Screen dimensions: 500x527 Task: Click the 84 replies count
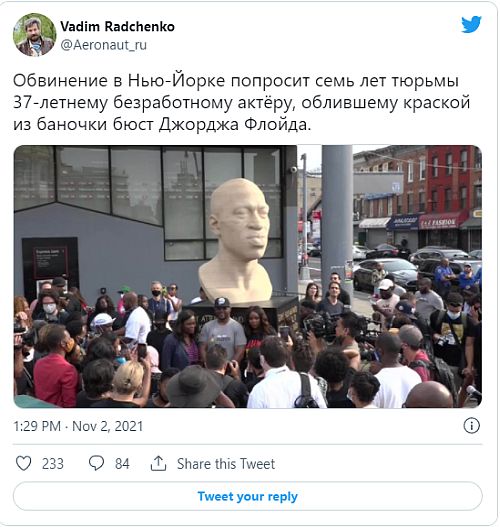coord(122,464)
